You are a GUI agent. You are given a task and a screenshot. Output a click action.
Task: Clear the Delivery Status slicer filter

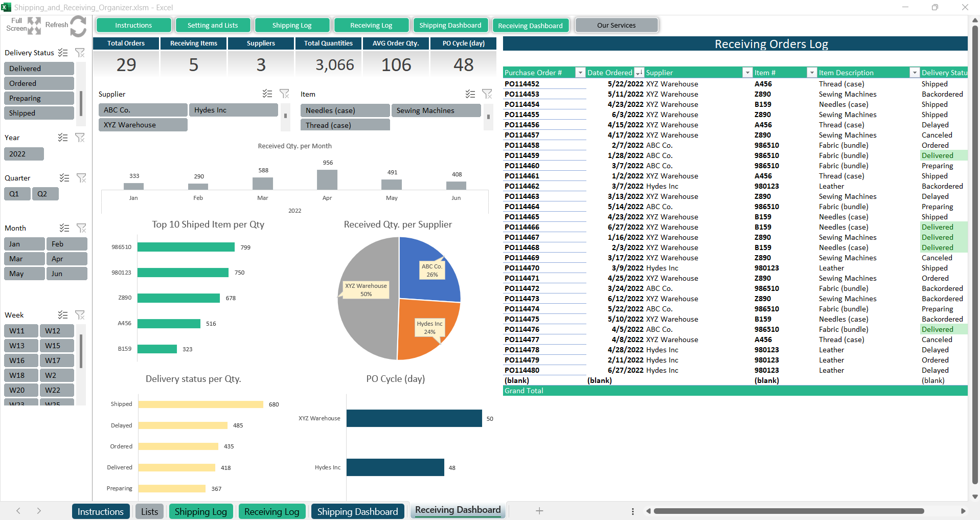tap(80, 53)
